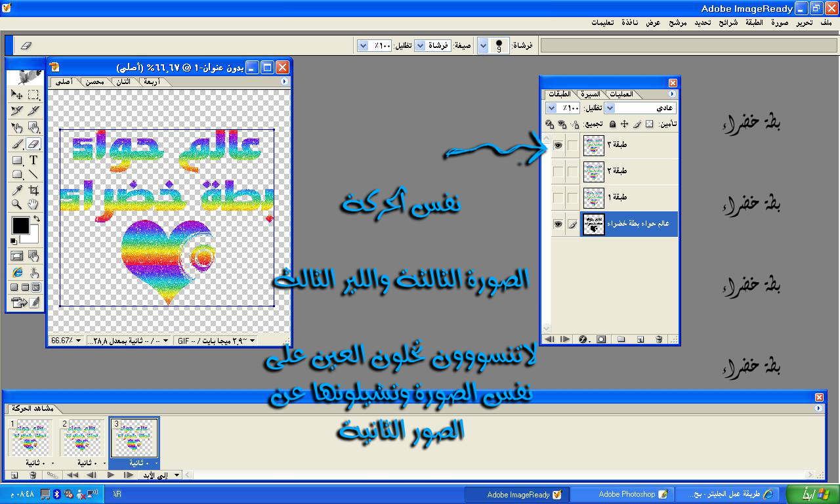840x504 pixels.
Task: Expand the zoom level dropdown 66.67%
Action: point(79,341)
